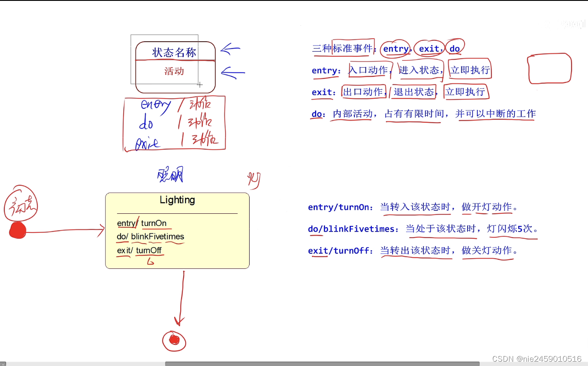588x366 pixels.
Task: Select 立即执行 on the entry: line
Action: [470, 70]
